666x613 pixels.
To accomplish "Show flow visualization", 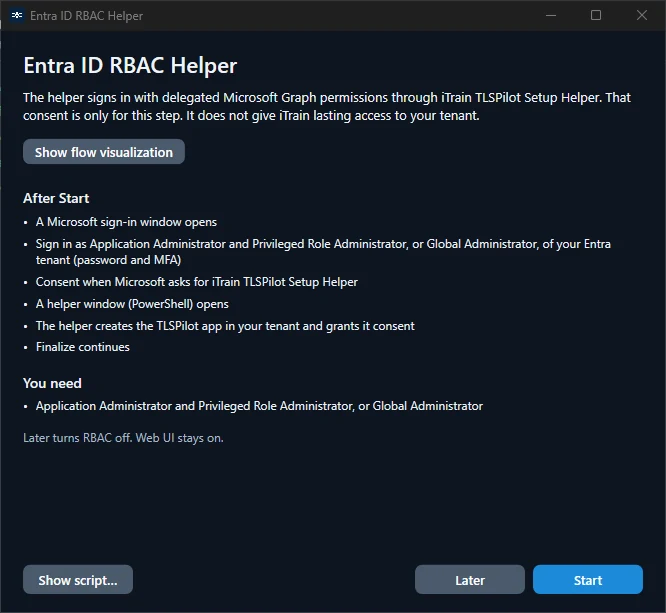I will pyautogui.click(x=104, y=152).
